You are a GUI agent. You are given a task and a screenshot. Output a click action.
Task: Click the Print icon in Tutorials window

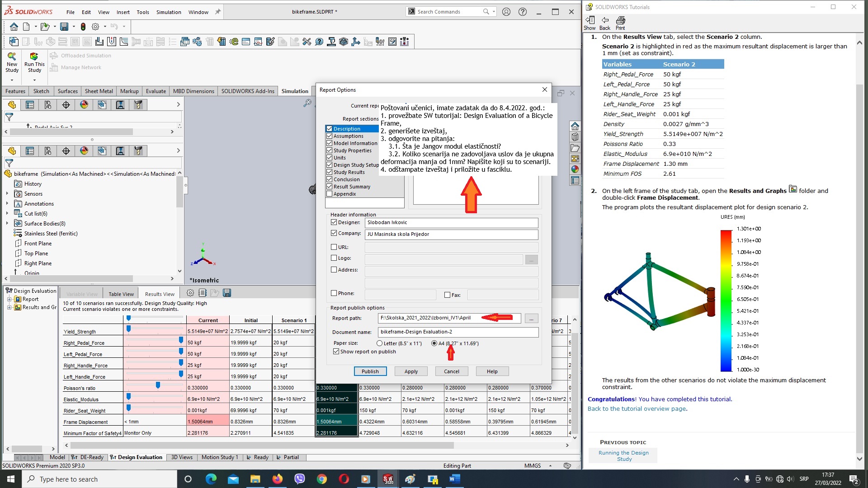click(x=620, y=23)
